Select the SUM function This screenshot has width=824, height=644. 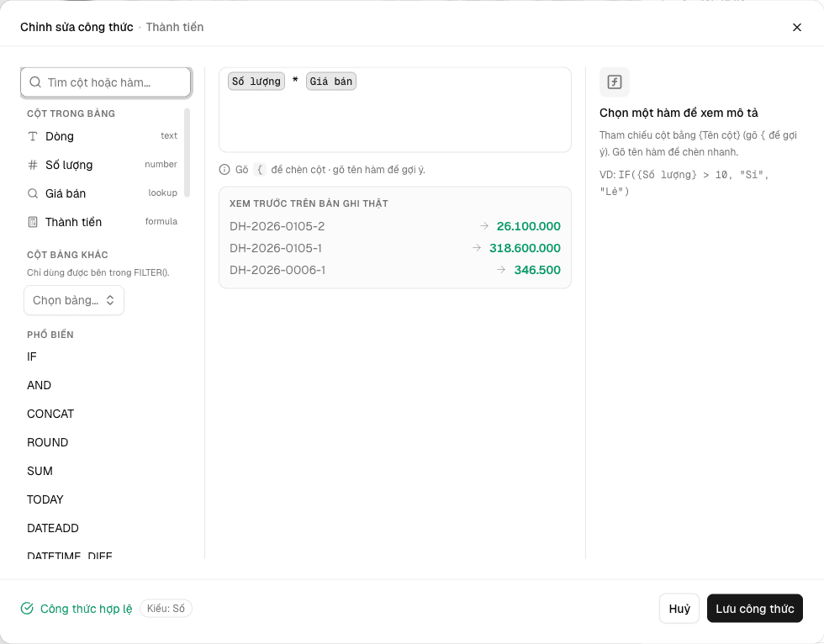click(40, 471)
